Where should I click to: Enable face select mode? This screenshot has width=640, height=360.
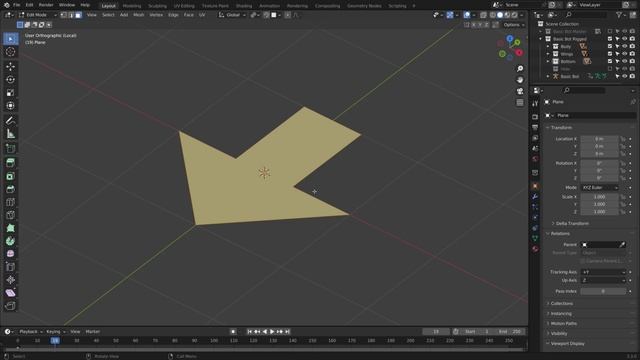pos(78,15)
